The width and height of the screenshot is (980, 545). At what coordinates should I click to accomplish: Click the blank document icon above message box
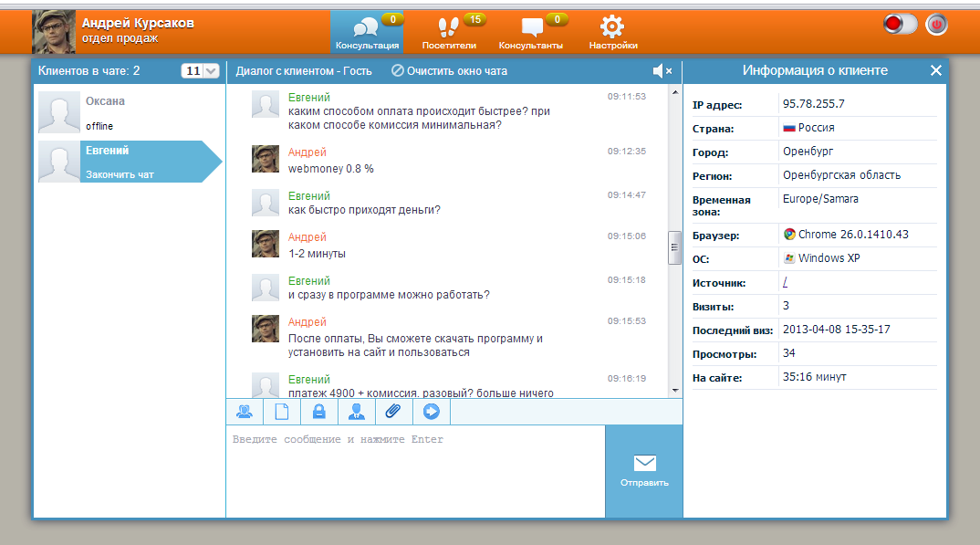281,412
